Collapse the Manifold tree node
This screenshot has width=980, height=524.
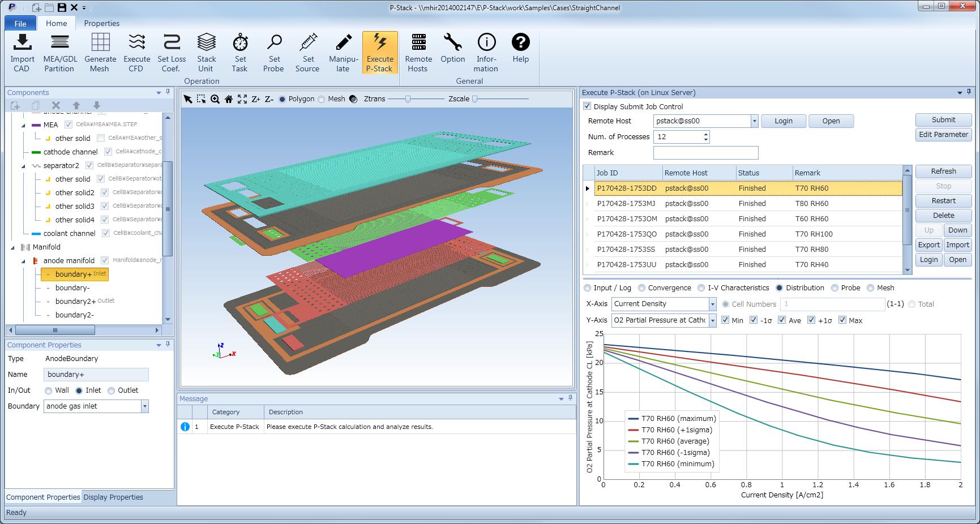12,247
